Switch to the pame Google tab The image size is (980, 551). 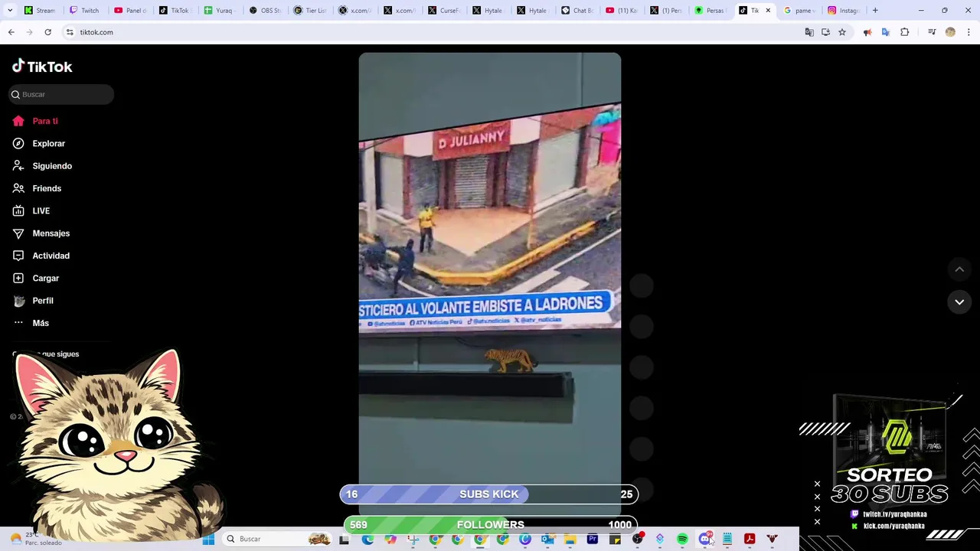tap(799, 10)
